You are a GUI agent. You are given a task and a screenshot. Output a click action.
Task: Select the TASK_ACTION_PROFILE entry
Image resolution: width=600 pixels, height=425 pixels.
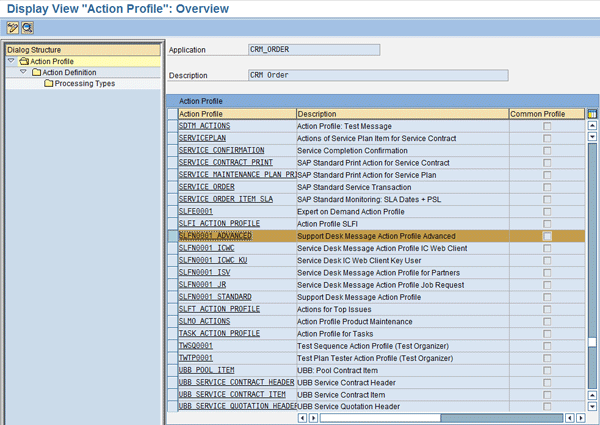(x=219, y=333)
